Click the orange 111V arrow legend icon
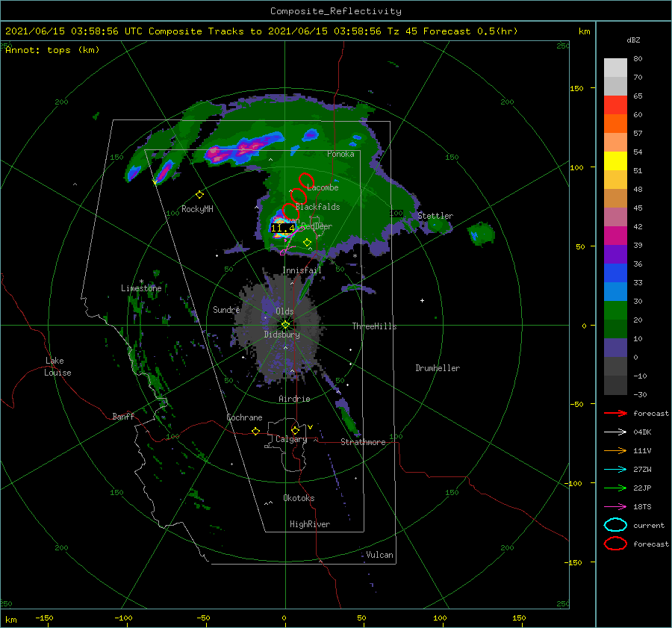This screenshot has height=628, width=672. pos(615,450)
